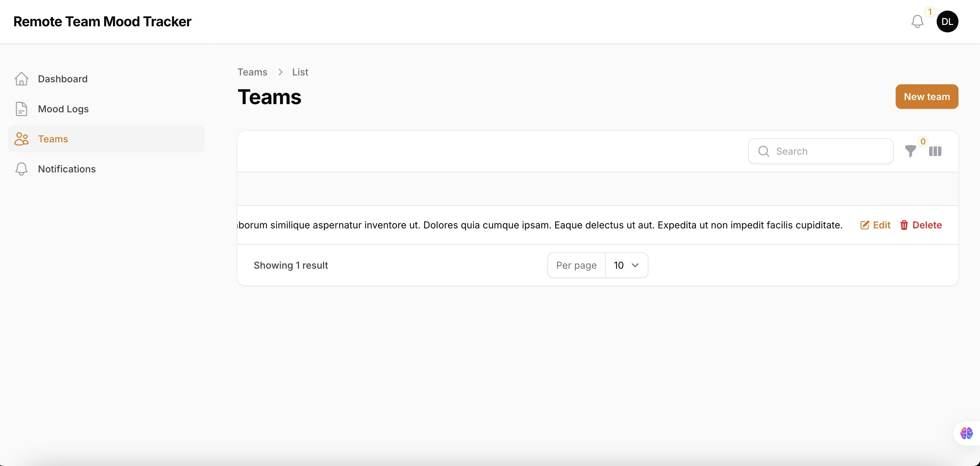Click the Teams breadcrumb link
The width and height of the screenshot is (980, 466).
tap(252, 72)
